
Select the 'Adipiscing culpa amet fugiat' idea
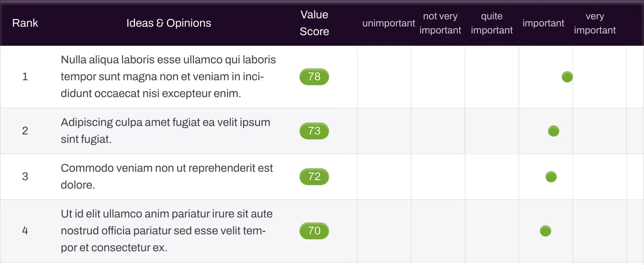[165, 131]
